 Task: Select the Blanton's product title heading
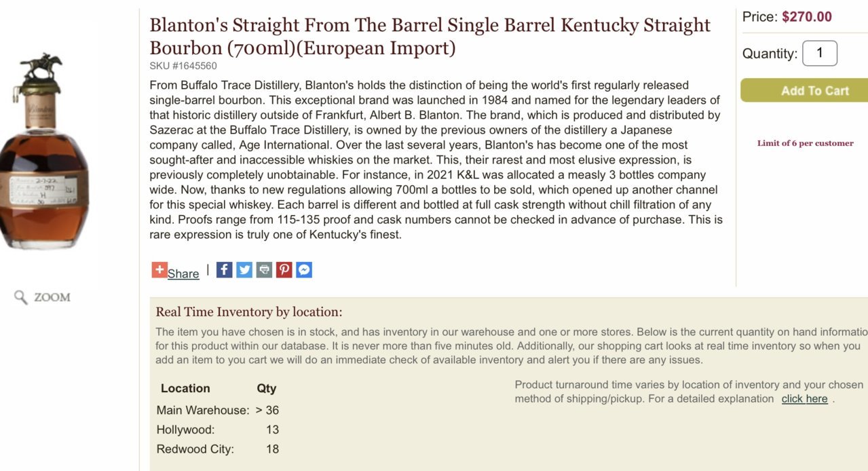tap(430, 37)
